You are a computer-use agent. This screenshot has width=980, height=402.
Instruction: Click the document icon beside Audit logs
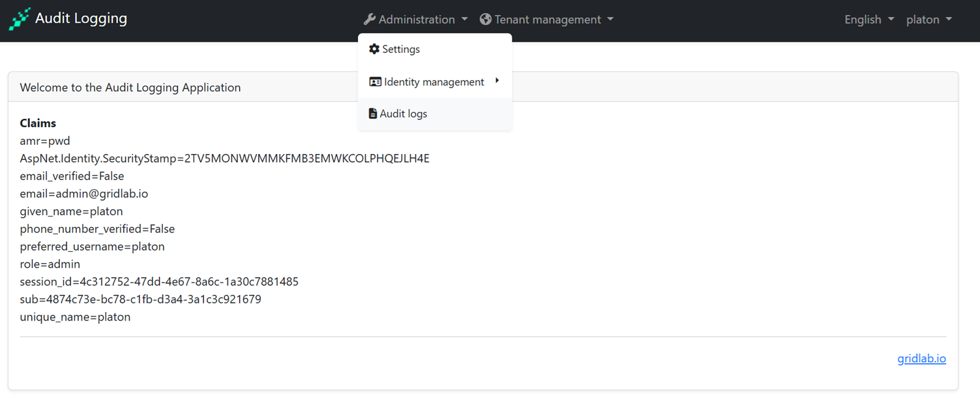point(373,114)
